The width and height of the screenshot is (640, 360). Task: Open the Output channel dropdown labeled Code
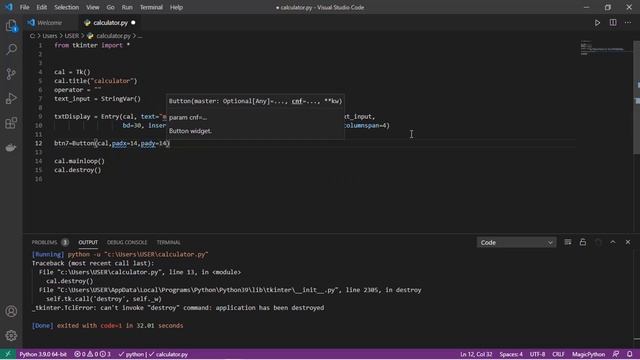click(x=516, y=242)
